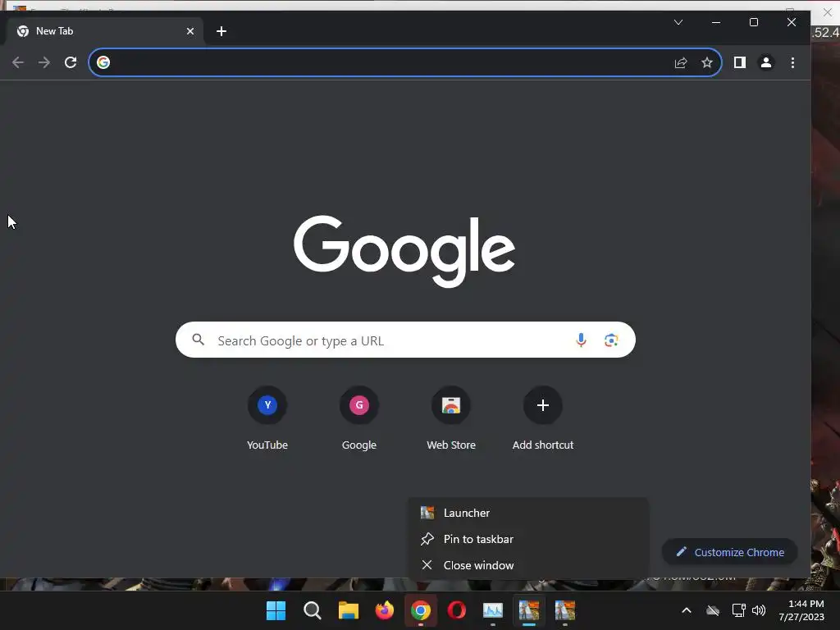Open the Chrome three-dot menu
The height and width of the screenshot is (630, 840).
click(793, 62)
